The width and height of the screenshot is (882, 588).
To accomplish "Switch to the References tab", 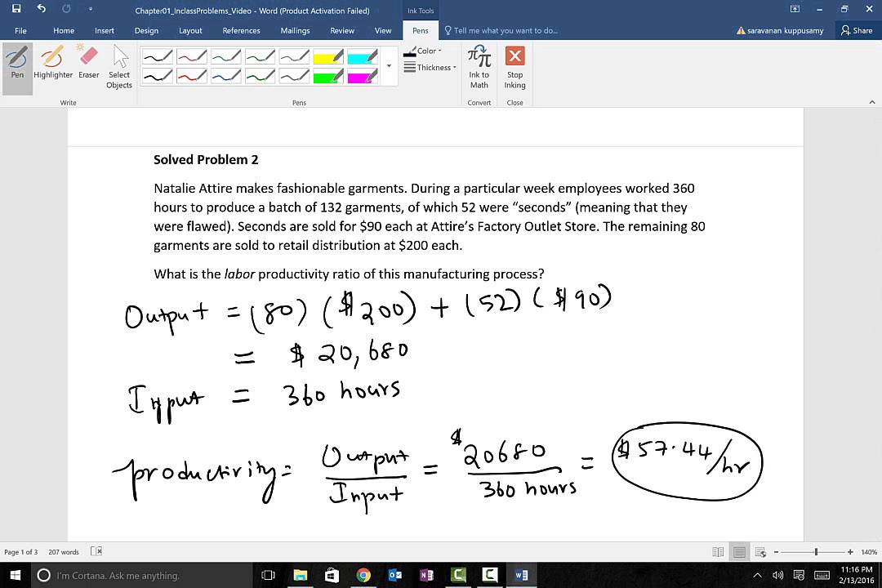I will tap(241, 30).
